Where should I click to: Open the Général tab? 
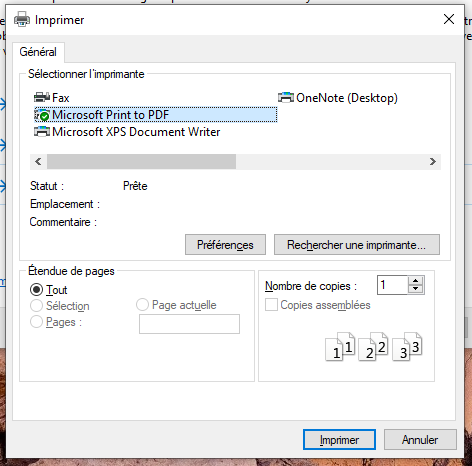[x=38, y=52]
